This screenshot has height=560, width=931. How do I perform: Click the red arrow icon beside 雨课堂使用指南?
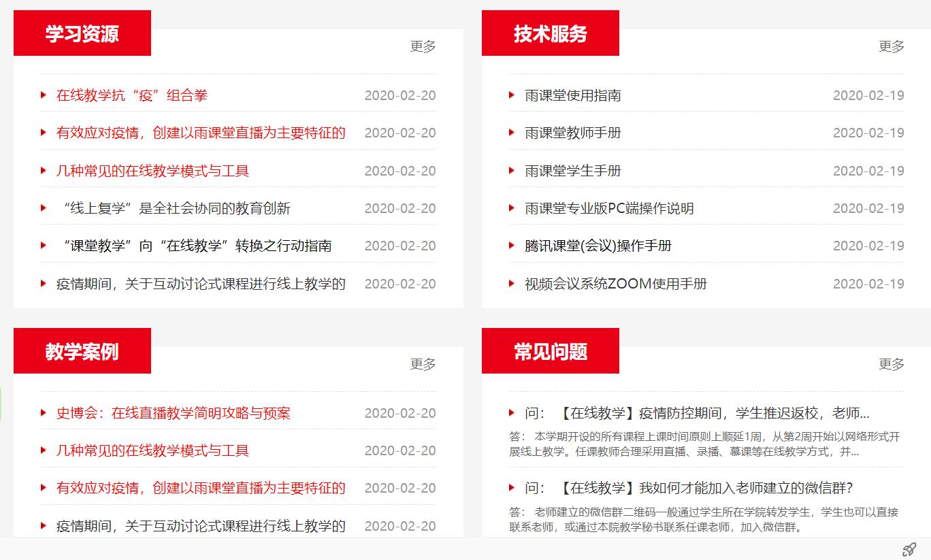(510, 95)
